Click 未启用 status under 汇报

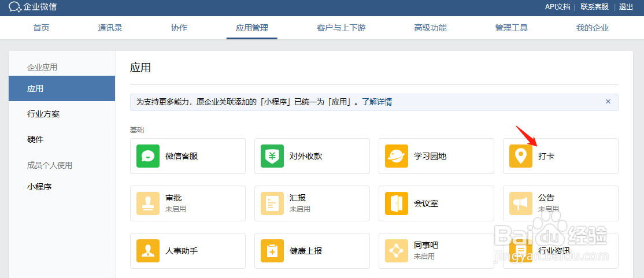pos(300,209)
